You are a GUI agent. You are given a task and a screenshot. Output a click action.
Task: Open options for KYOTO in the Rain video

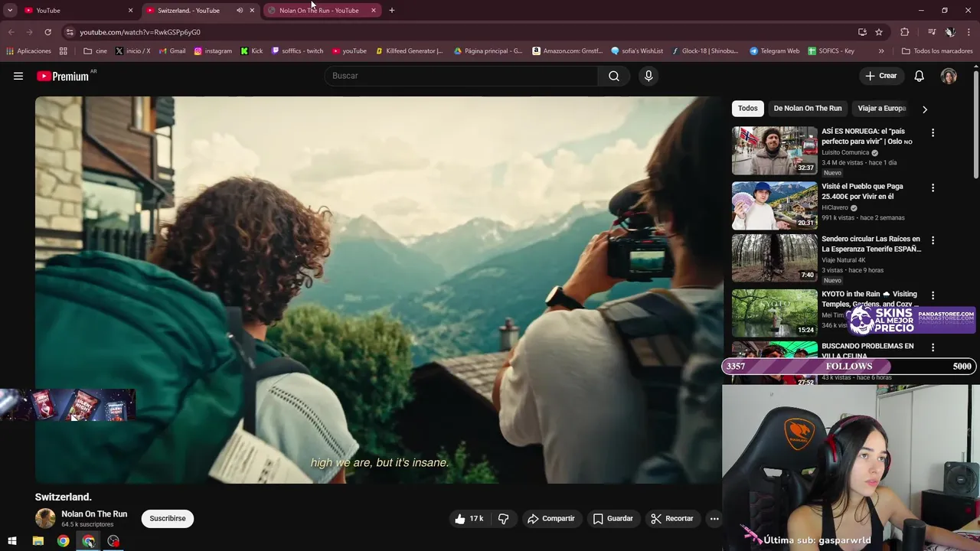[x=933, y=295]
